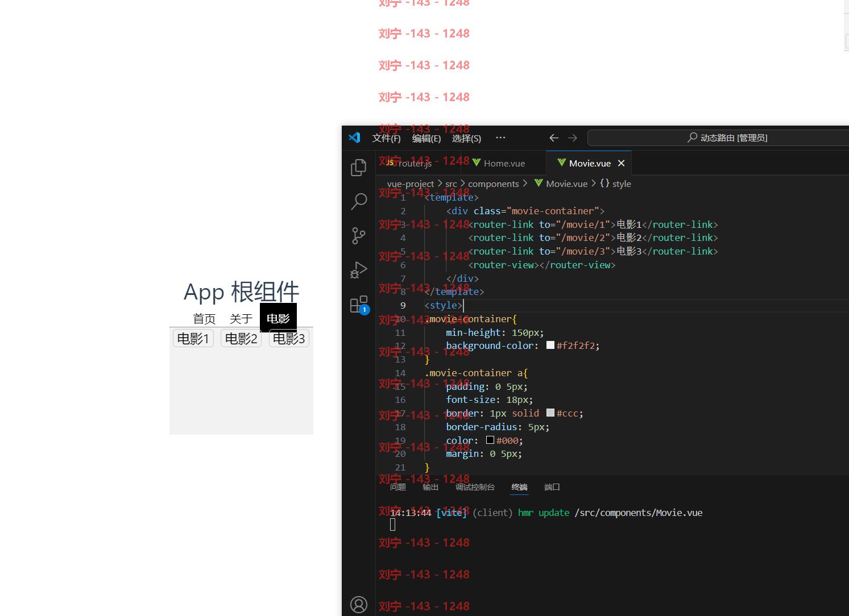This screenshot has height=616, width=849.
Task: Go back with the left arrow
Action: 554,138
